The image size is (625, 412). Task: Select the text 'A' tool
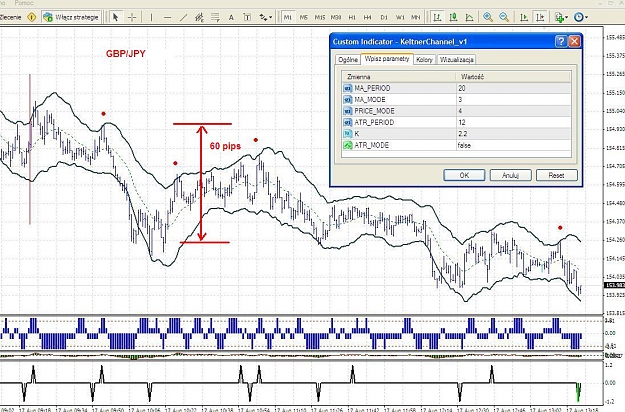pos(231,17)
